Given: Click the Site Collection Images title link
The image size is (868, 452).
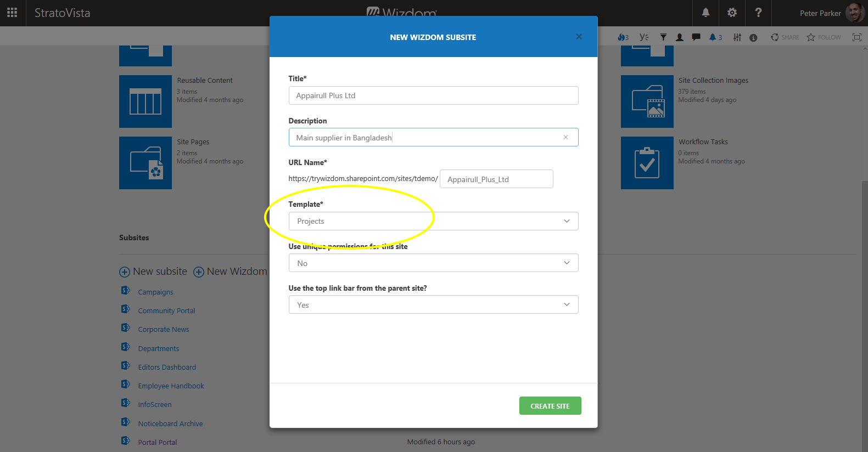Looking at the screenshot, I should tap(713, 80).
